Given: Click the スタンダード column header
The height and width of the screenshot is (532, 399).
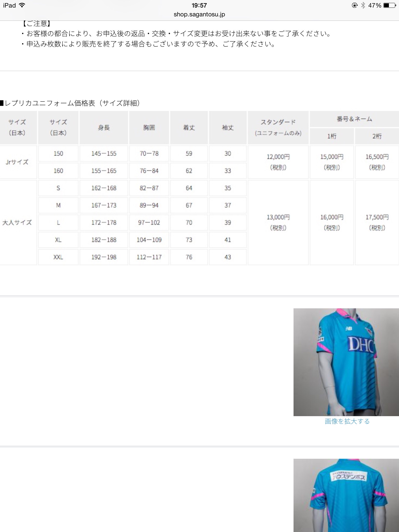Looking at the screenshot, I should tap(278, 128).
